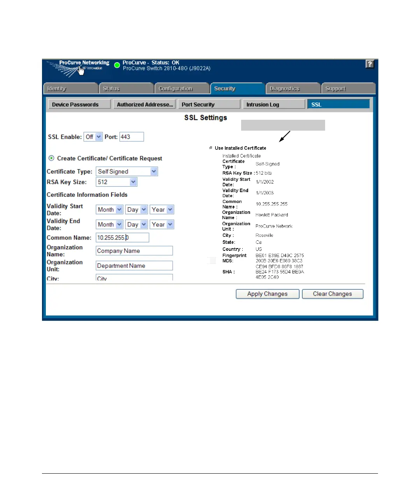420x504 pixels.
Task: Open Validity Start Date Day dropdown
Action: pyautogui.click(x=136, y=210)
